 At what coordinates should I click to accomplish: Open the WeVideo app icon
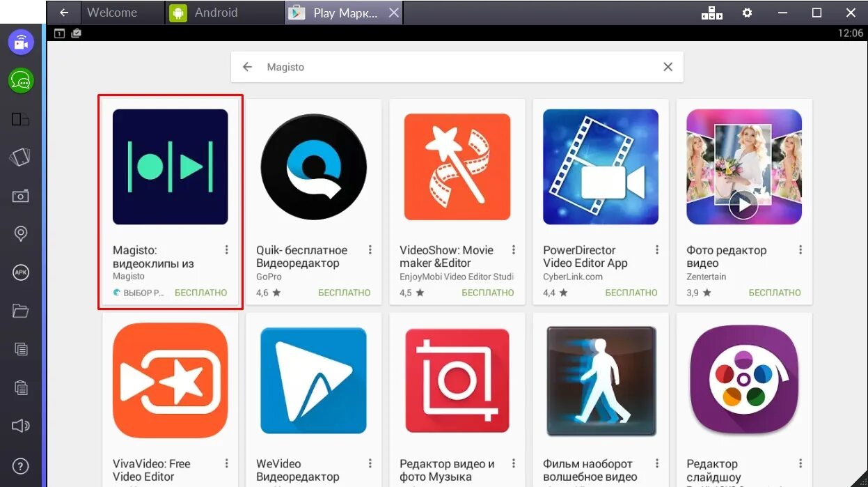coord(314,380)
